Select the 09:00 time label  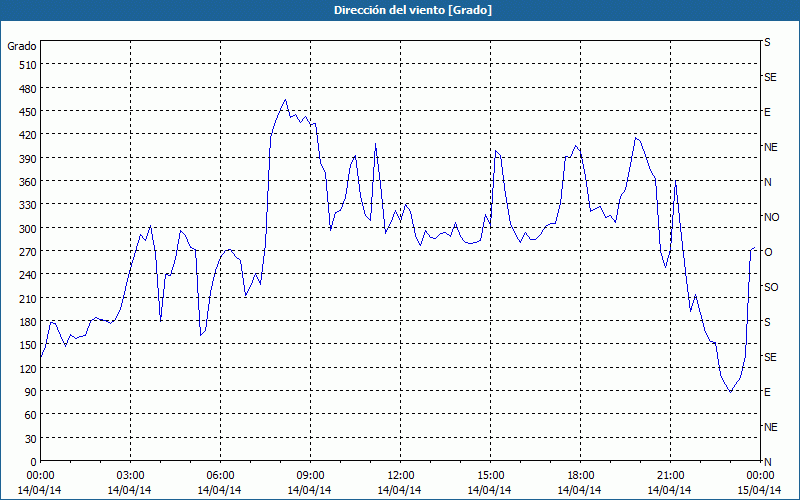[x=310, y=476]
